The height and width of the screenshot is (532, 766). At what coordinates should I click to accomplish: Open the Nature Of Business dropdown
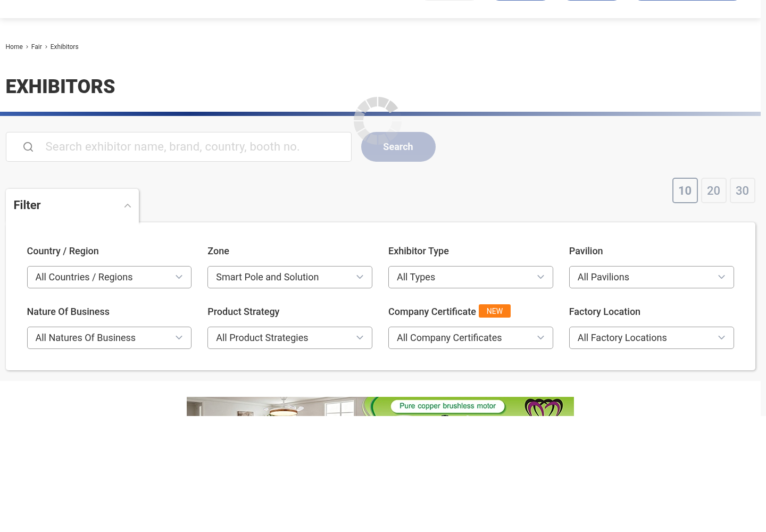(x=109, y=338)
